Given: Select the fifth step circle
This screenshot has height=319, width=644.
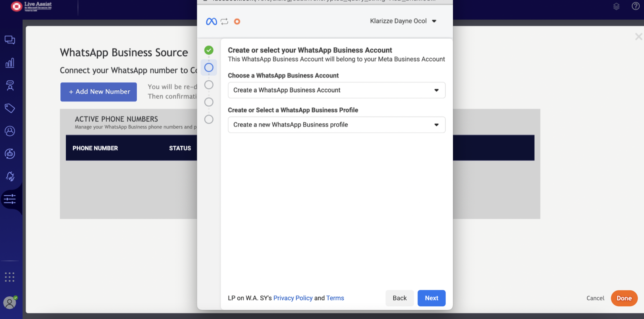Looking at the screenshot, I should [x=209, y=119].
